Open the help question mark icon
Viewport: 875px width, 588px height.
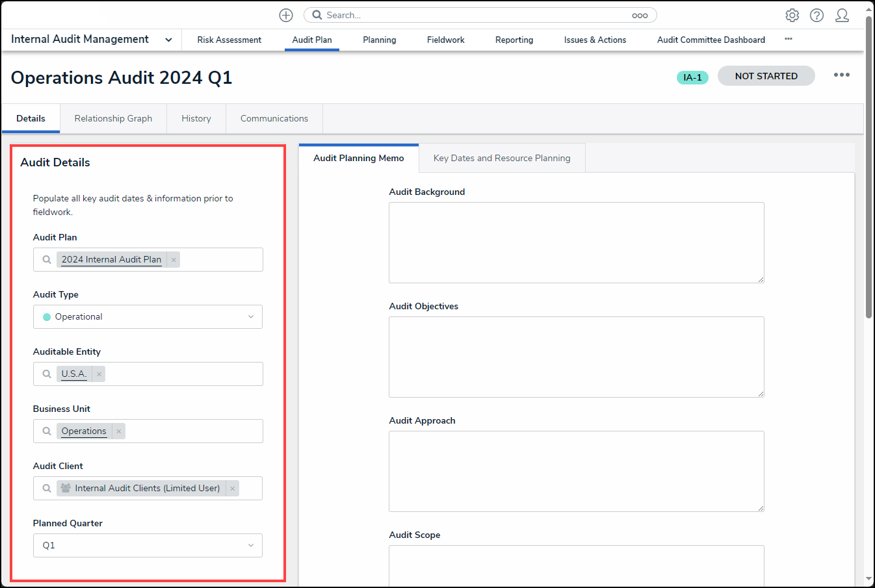816,15
